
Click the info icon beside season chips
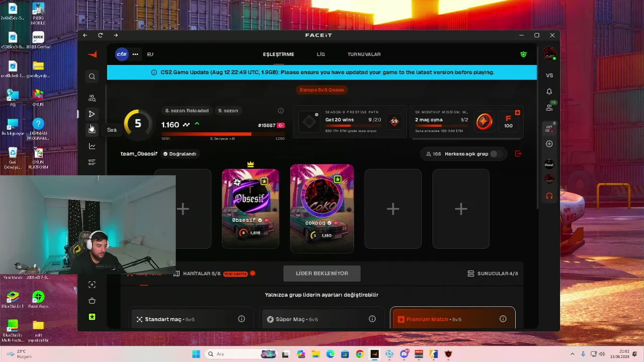pyautogui.click(x=281, y=111)
